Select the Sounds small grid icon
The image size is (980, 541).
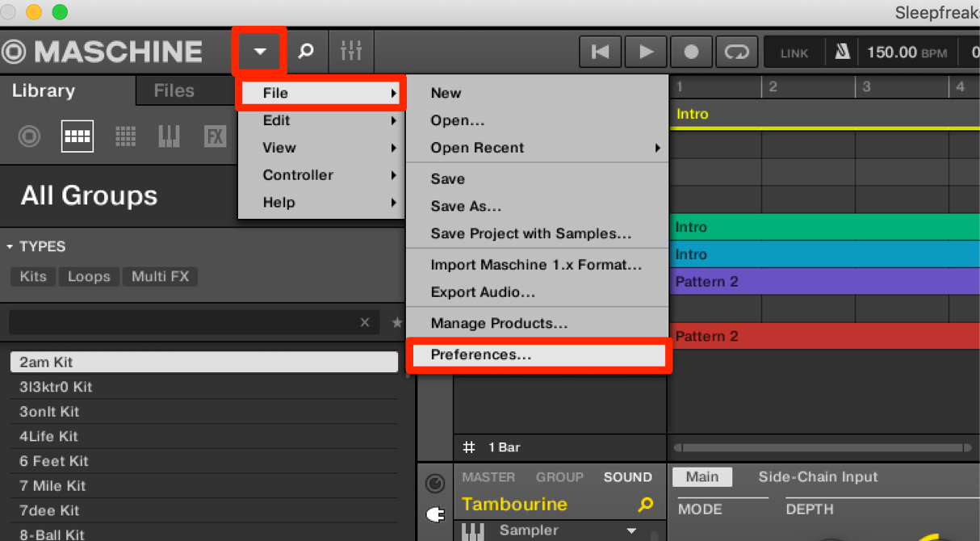tap(125, 136)
